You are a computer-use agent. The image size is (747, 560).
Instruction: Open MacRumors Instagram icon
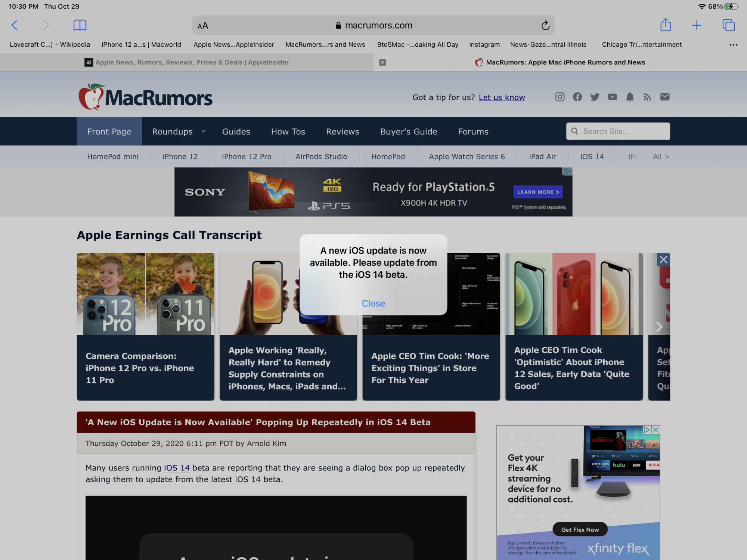[x=560, y=97]
